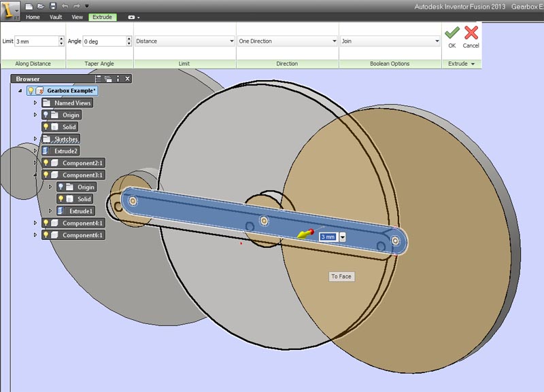Image resolution: width=544 pixels, height=392 pixels.
Task: Open the Inventor Fusion application menu logo
Action: [x=10, y=10]
